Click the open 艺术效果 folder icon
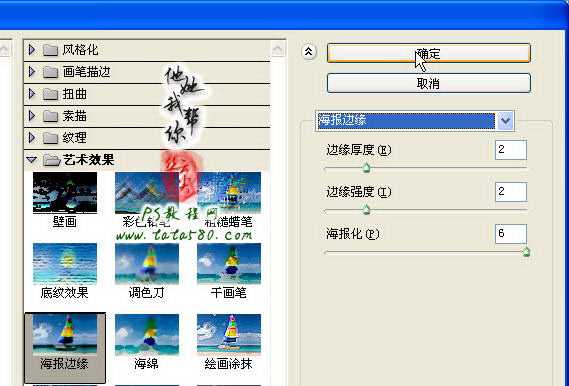 (x=51, y=160)
